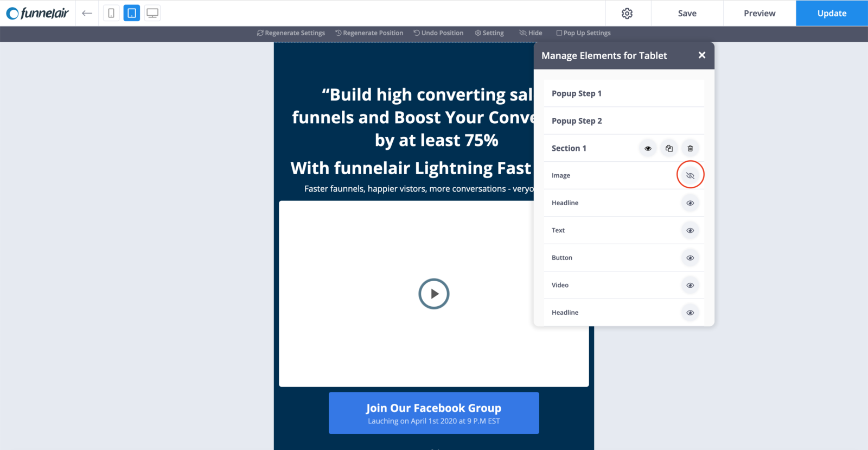Screen dimensions: 868x450
Task: Select the Section 1 row label
Action: pyautogui.click(x=569, y=148)
